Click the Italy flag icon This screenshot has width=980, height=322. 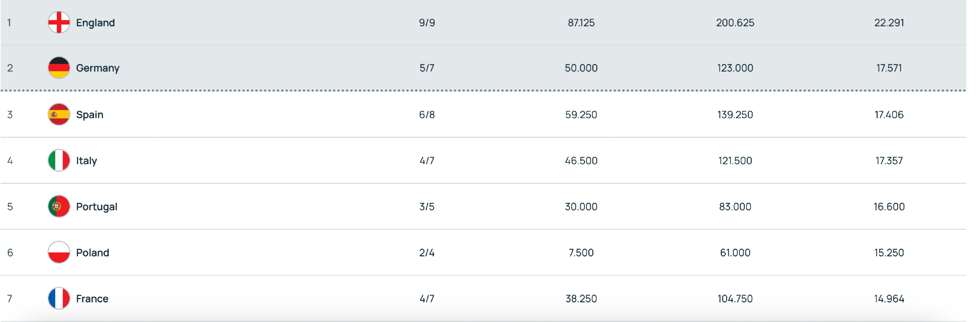pos(59,161)
